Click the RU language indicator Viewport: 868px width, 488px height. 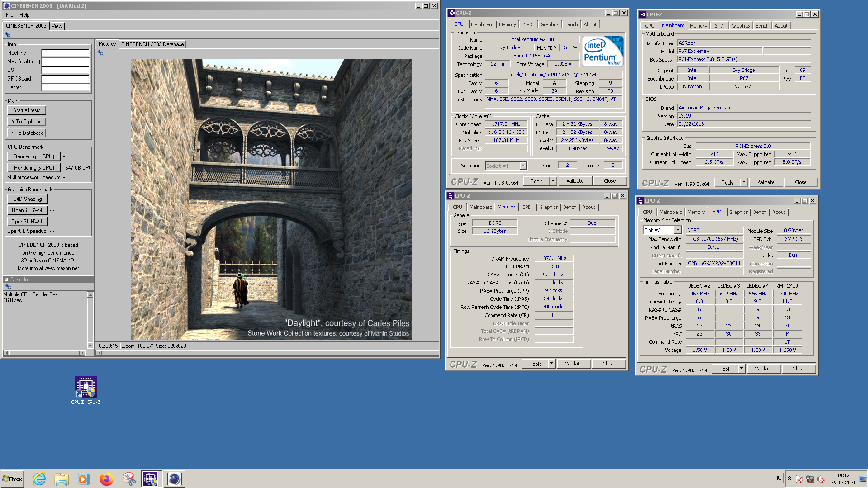pos(778,478)
